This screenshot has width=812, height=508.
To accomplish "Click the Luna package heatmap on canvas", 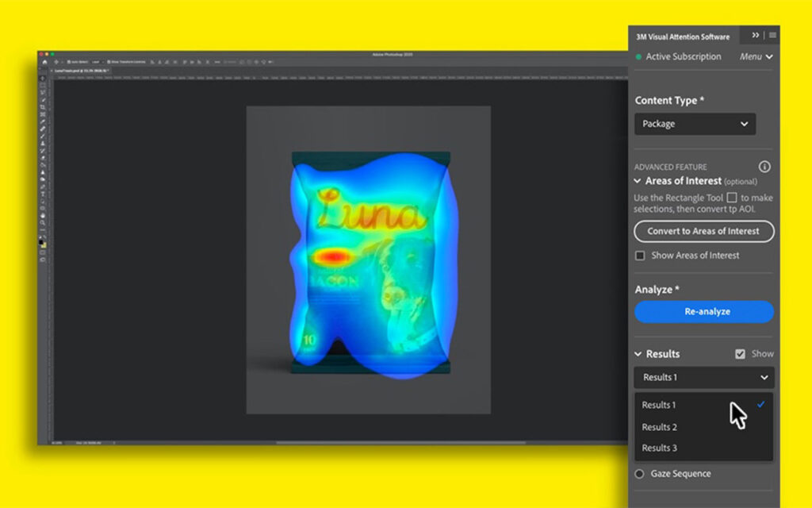I will [374, 264].
